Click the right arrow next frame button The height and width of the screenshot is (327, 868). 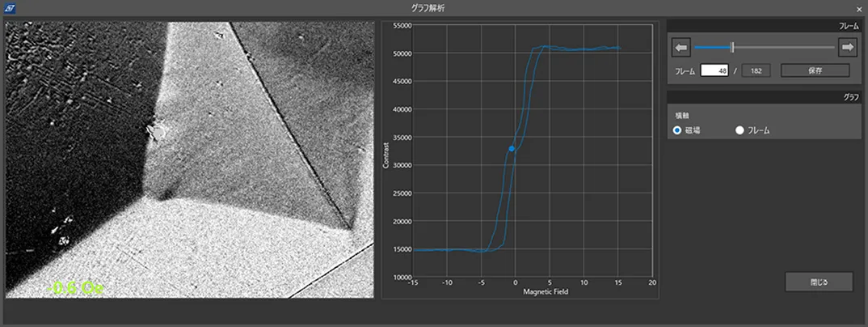point(848,49)
